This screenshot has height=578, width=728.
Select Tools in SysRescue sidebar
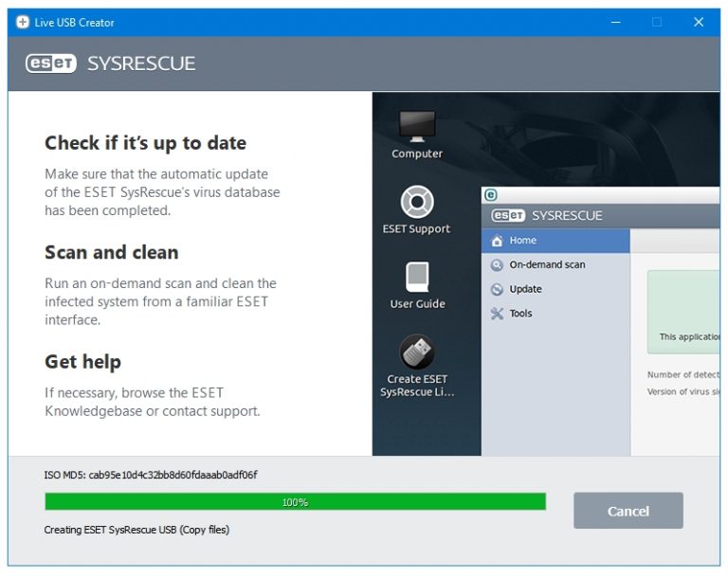(x=555, y=314)
